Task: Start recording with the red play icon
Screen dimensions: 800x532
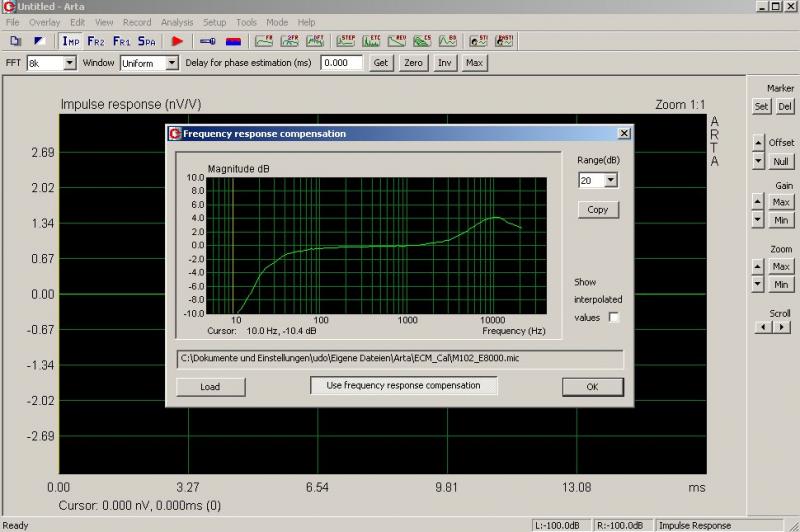Action: [x=178, y=41]
